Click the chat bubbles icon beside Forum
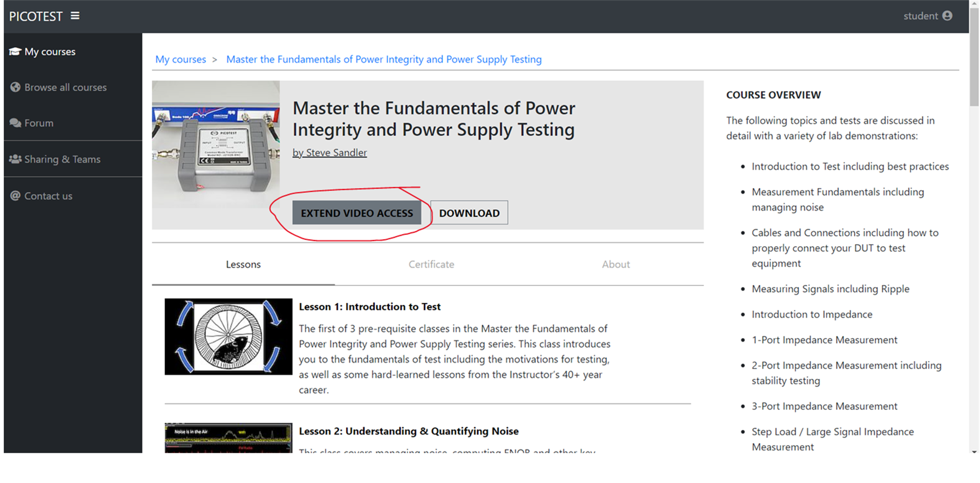This screenshot has width=980, height=483. (15, 123)
